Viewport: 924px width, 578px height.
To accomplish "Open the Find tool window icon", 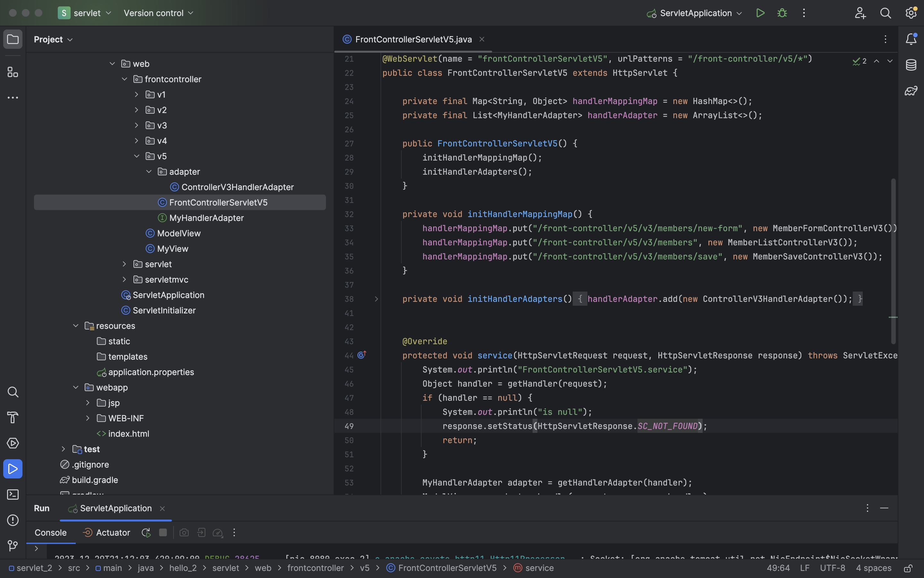I will 13,392.
